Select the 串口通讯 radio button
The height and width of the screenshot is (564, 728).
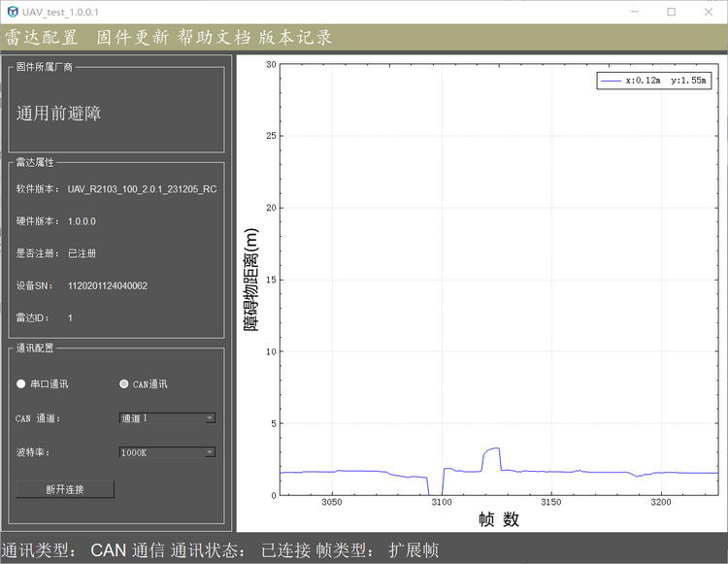pos(21,384)
